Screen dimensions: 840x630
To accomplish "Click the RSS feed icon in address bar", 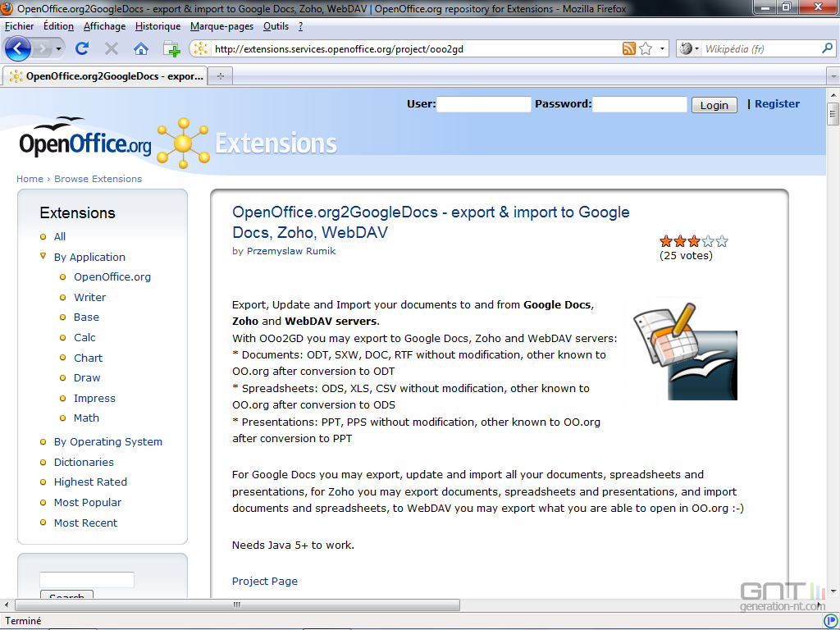I will [x=629, y=48].
